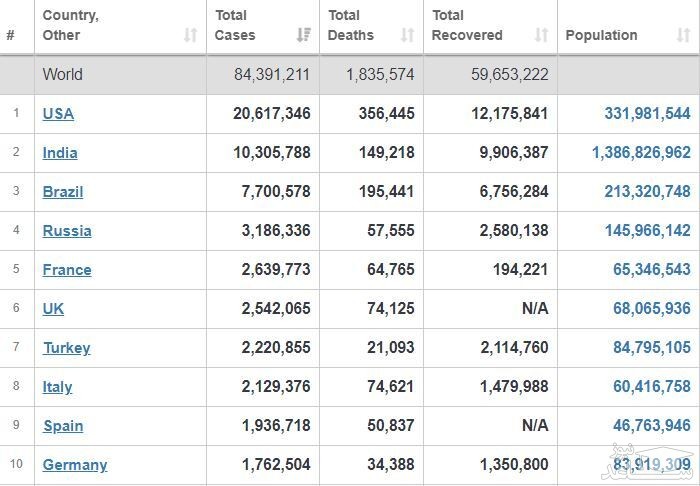Click Brazil population figure 213,320,748
The image size is (700, 486).
pyautogui.click(x=647, y=192)
